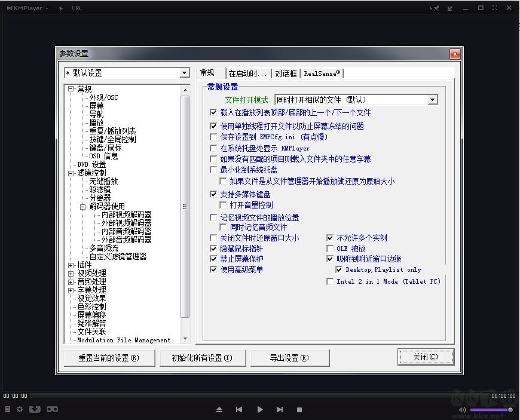Click the screen capture icon at bottom
The width and height of the screenshot is (520, 420).
pos(35,410)
